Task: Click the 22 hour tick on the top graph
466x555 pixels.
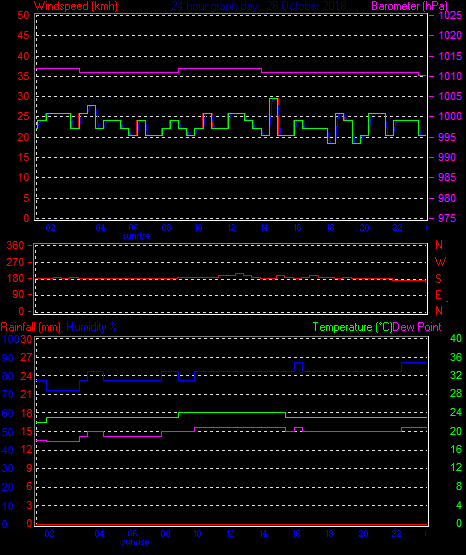Action: pyautogui.click(x=397, y=228)
